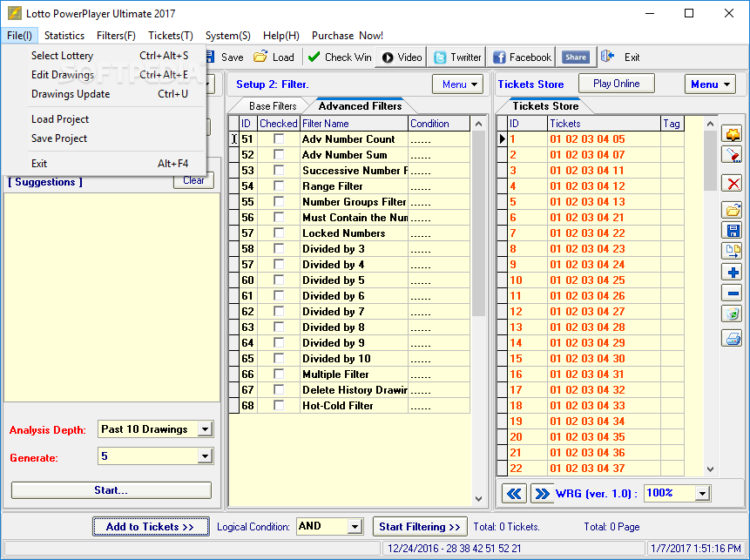Clear the Suggestions with Clear button
The width and height of the screenshot is (750, 560).
193,180
